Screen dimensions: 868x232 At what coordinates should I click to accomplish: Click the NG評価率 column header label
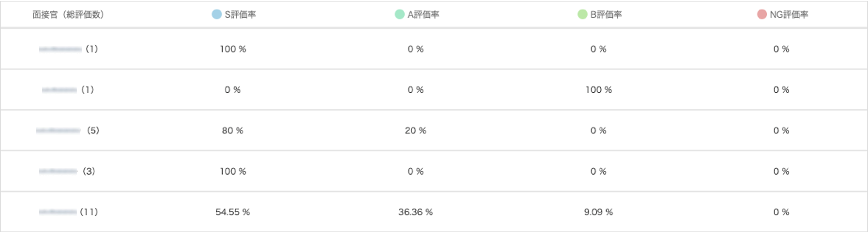tap(789, 14)
